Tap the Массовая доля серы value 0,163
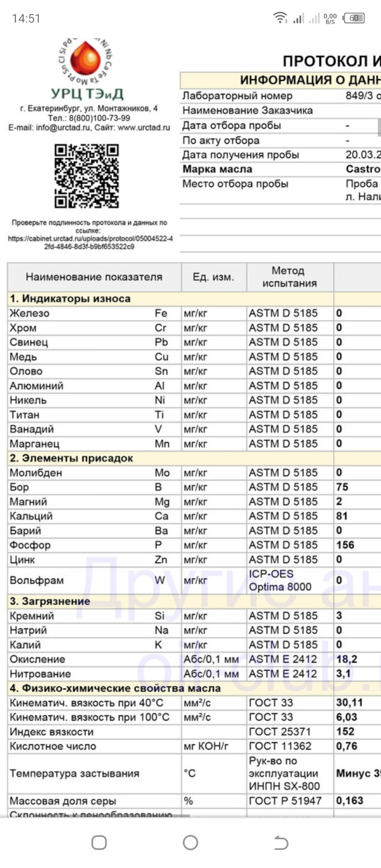The image size is (381, 868). click(x=350, y=801)
